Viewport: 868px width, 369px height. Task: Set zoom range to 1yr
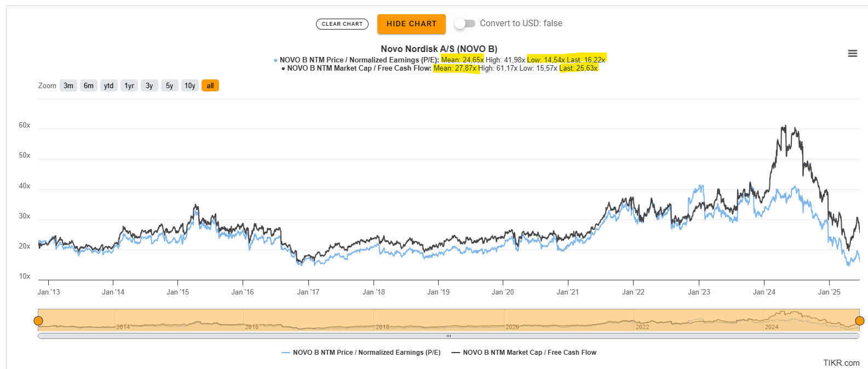tap(129, 85)
